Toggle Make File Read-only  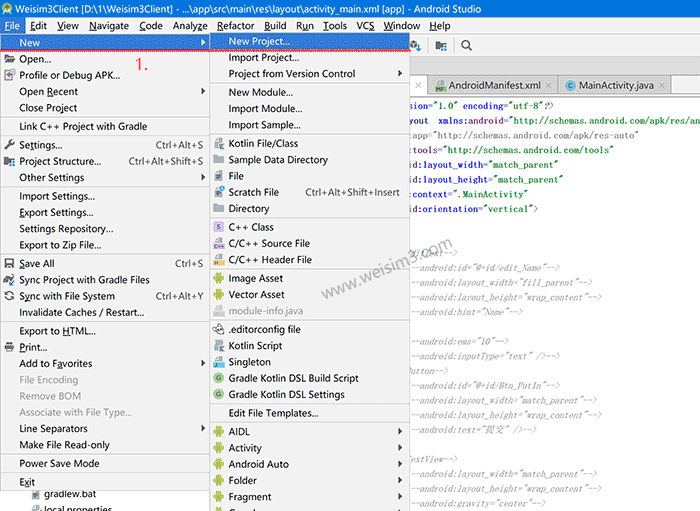point(64,445)
